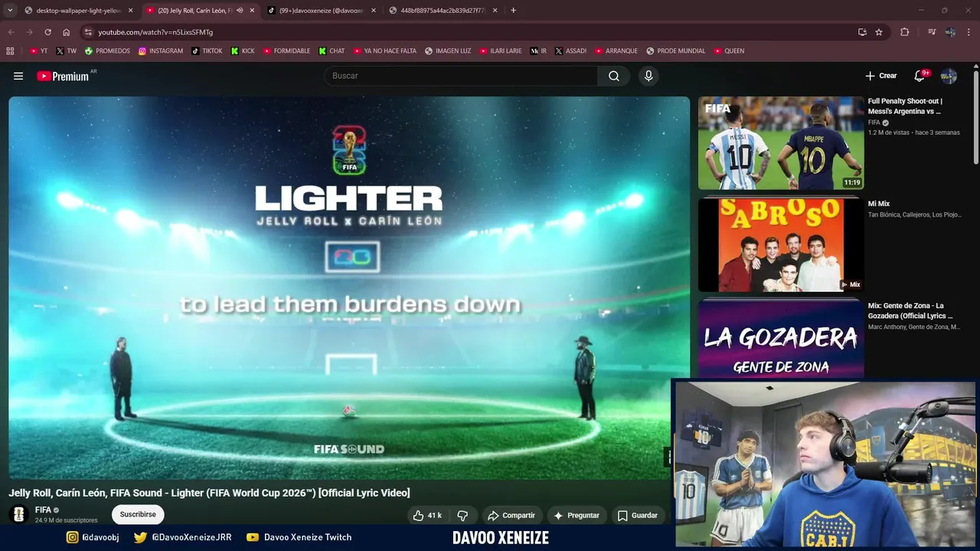Save video with Guardar
This screenshot has width=980, height=551.
coord(638,516)
